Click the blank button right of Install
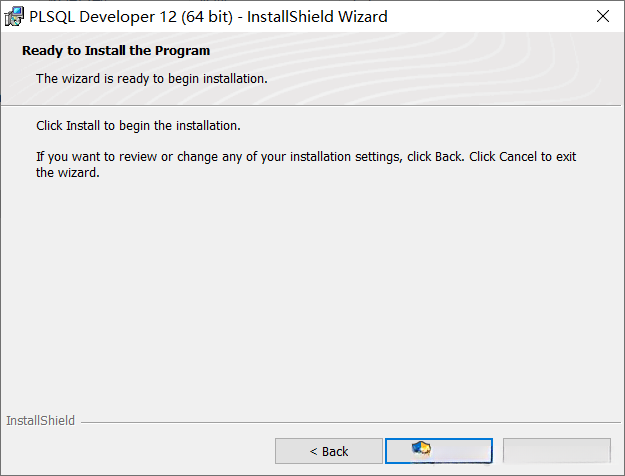Viewport: 625px width, 476px height. [556, 451]
